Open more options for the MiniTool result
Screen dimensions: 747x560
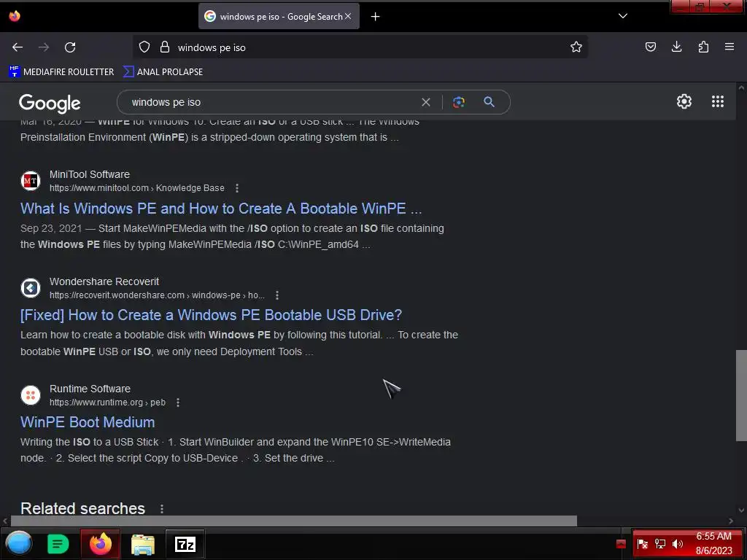pos(237,188)
